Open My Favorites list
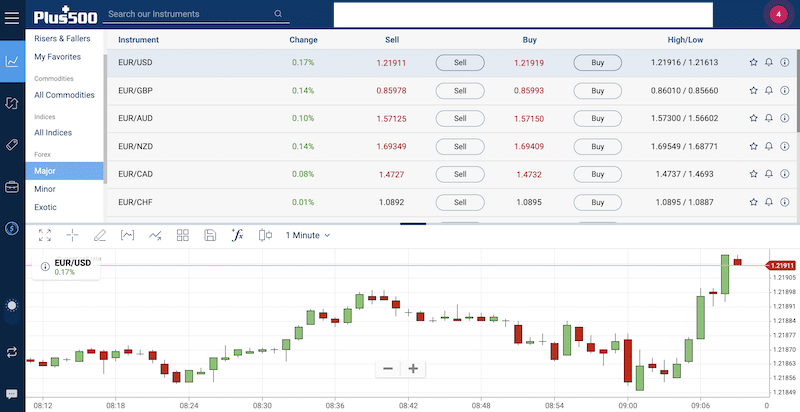This screenshot has width=800, height=412. [x=58, y=57]
